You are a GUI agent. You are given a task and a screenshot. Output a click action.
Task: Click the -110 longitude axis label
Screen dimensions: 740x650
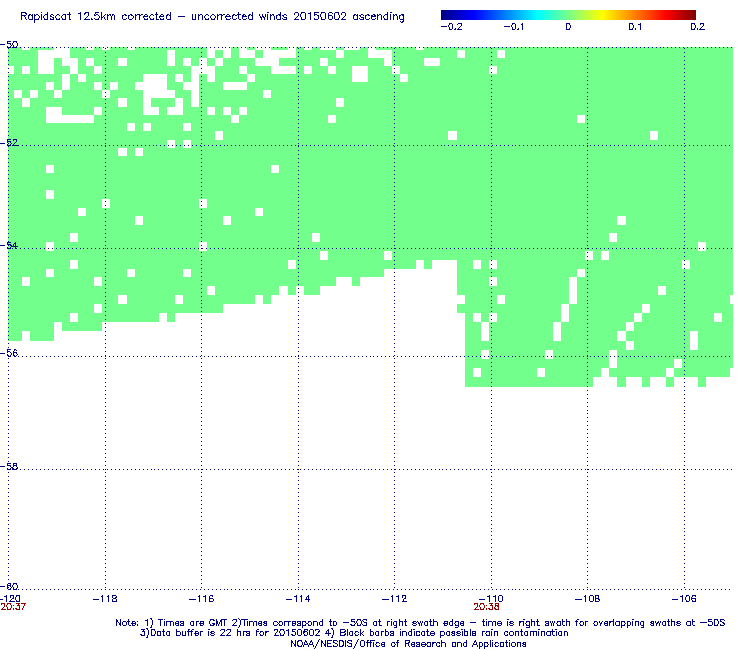point(491,599)
